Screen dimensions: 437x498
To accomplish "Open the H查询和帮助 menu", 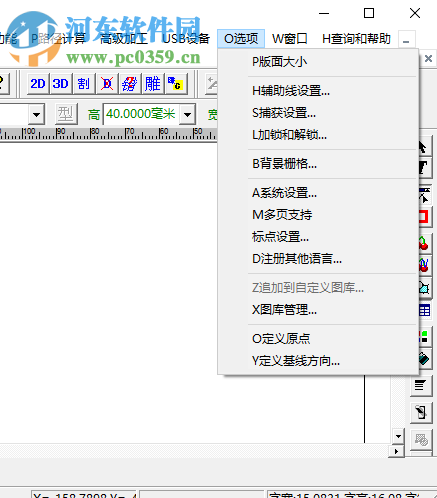I will 356,39.
